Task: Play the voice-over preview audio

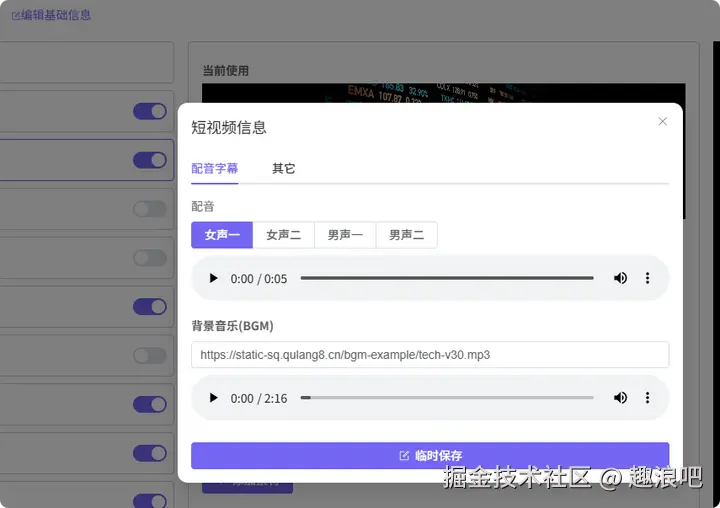Action: tap(213, 278)
